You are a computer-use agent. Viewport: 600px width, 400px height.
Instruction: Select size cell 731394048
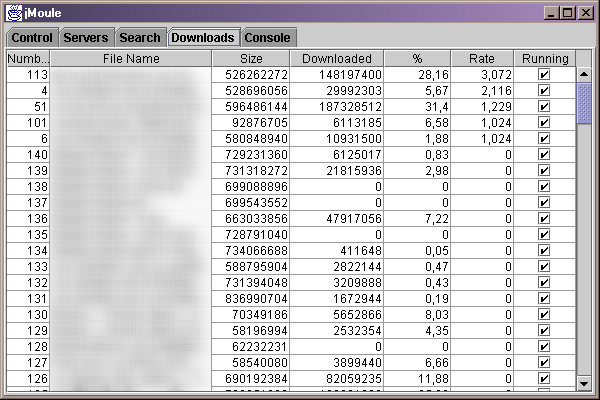coord(251,283)
